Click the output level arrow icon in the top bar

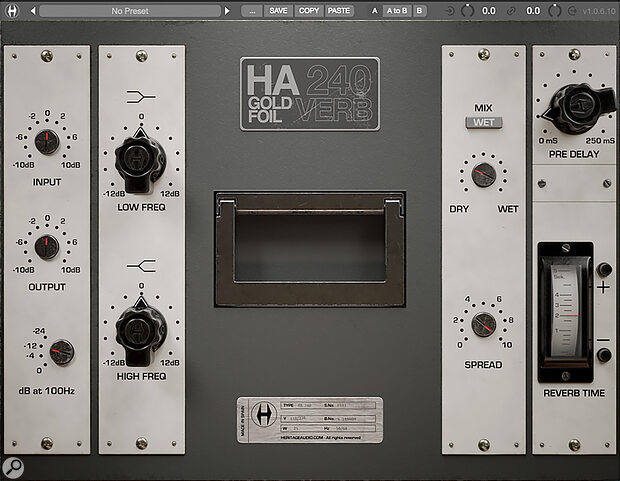[572, 11]
